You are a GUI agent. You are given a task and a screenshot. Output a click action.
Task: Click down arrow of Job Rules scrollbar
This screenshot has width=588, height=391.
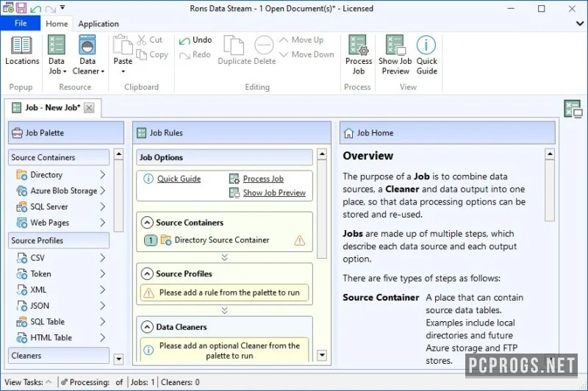322,355
